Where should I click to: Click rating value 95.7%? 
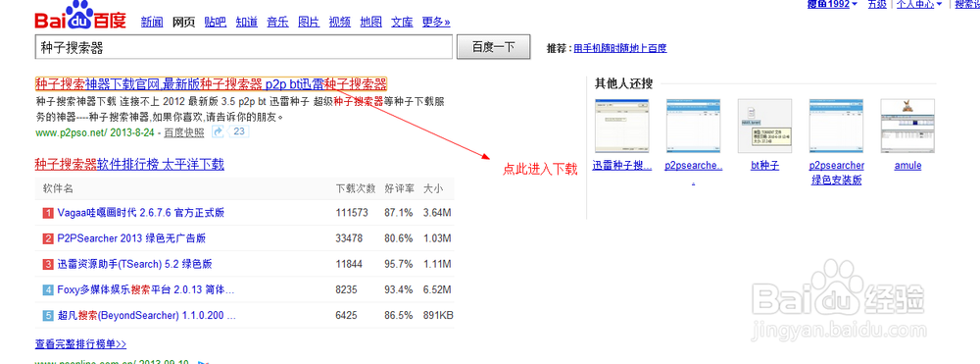coord(399,264)
